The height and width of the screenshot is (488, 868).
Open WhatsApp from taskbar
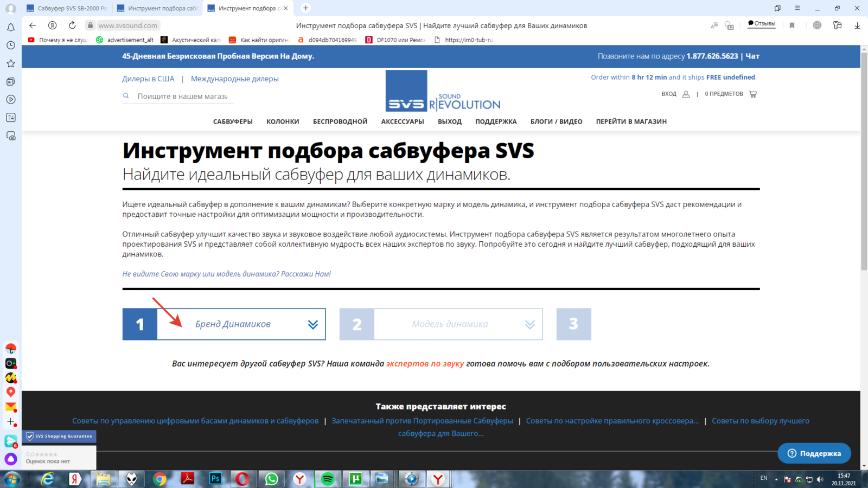[271, 479]
